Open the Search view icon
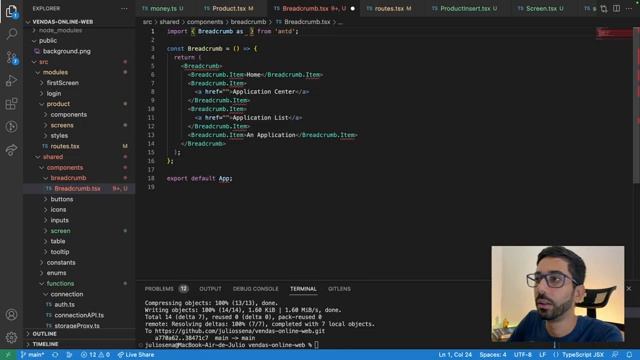 click(11, 34)
